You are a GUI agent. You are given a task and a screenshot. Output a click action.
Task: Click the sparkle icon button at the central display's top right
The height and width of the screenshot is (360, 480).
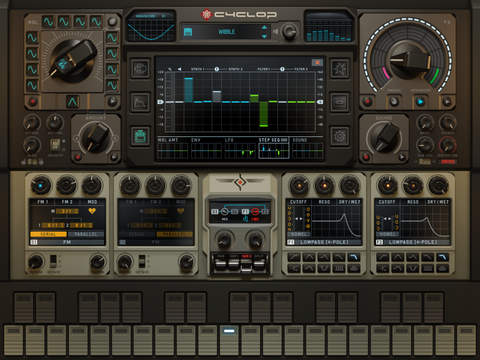340,68
